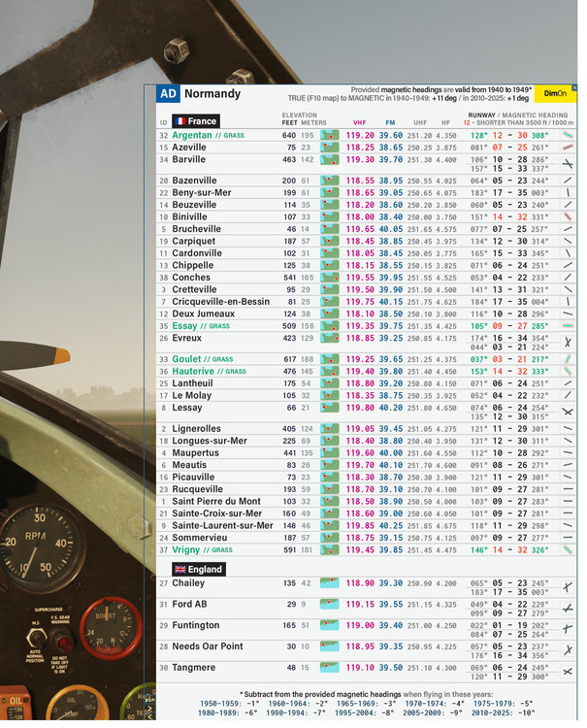
Task: Click the Hauterive runway layout icon
Action: (x=568, y=372)
